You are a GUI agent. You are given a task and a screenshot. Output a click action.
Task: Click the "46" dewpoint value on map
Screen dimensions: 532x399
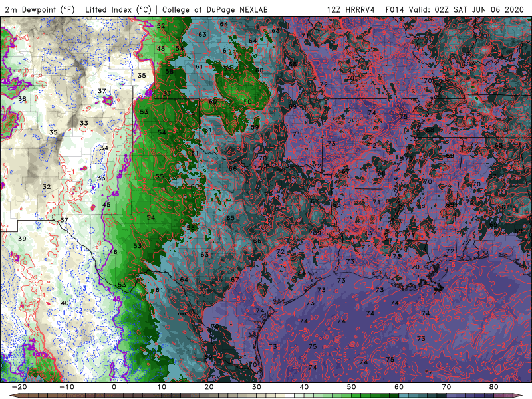coord(113,252)
